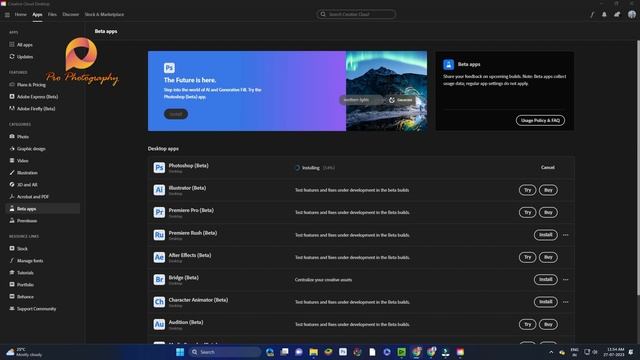Open the account profile avatar
This screenshot has height=360, width=640.
tap(631, 15)
